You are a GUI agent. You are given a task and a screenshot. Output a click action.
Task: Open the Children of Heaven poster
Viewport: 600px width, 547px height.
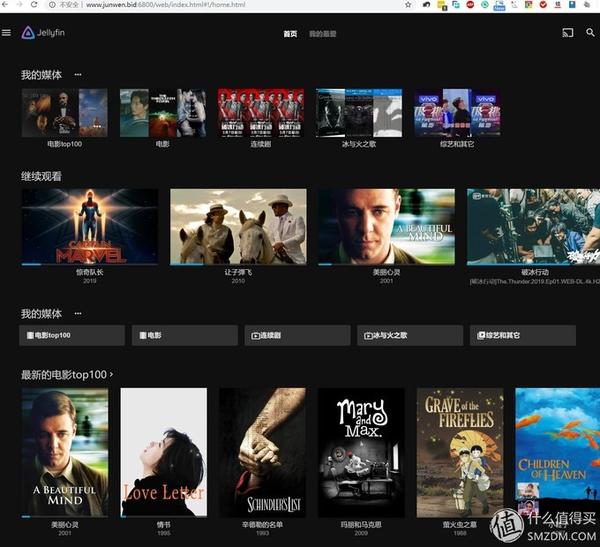click(x=558, y=452)
